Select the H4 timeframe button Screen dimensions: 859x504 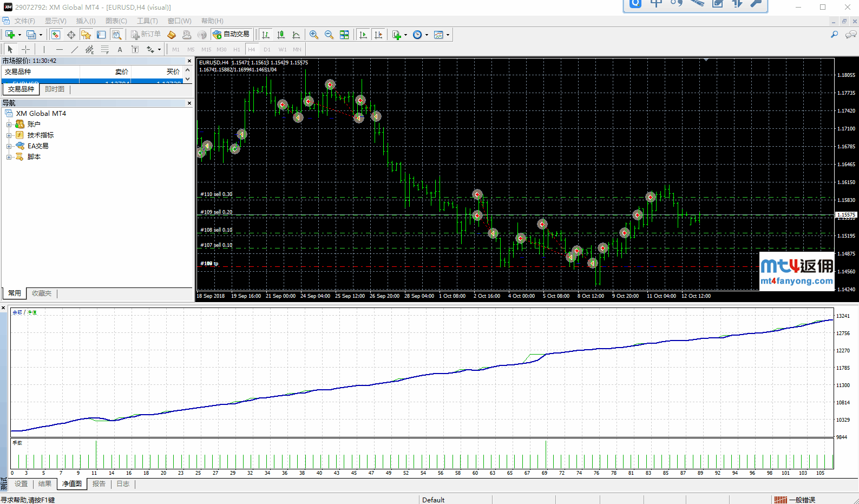[251, 49]
